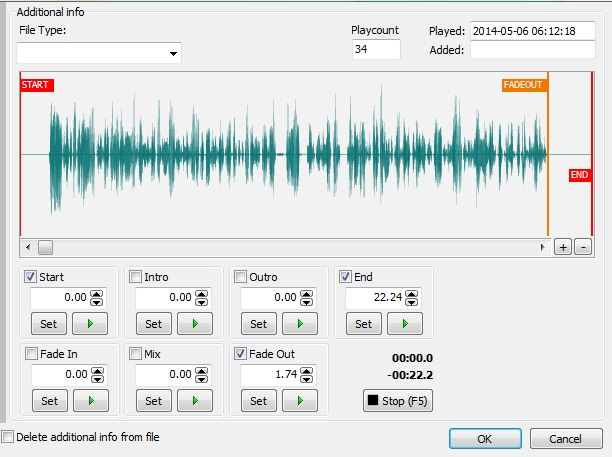Image resolution: width=612 pixels, height=457 pixels.
Task: Increase End value with up spinner
Action: (x=411, y=293)
